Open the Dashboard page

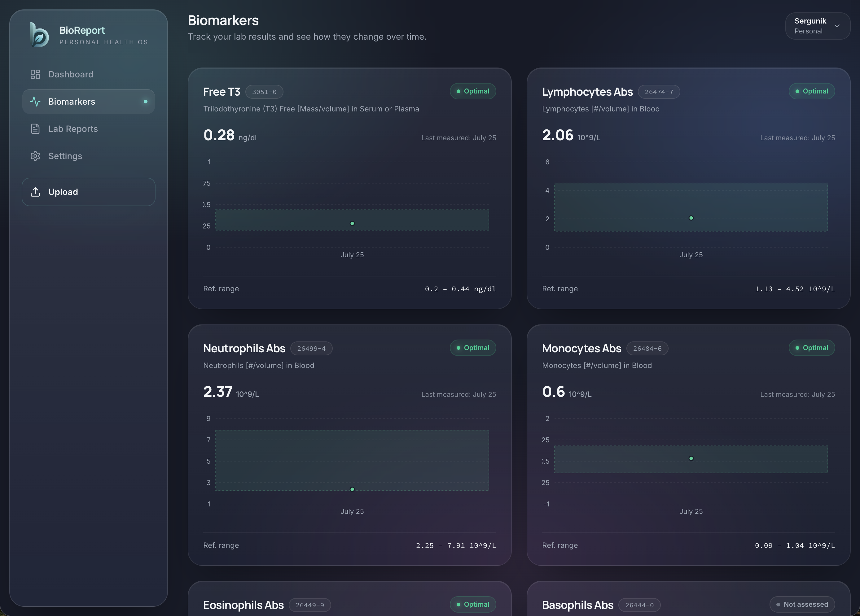(x=88, y=74)
